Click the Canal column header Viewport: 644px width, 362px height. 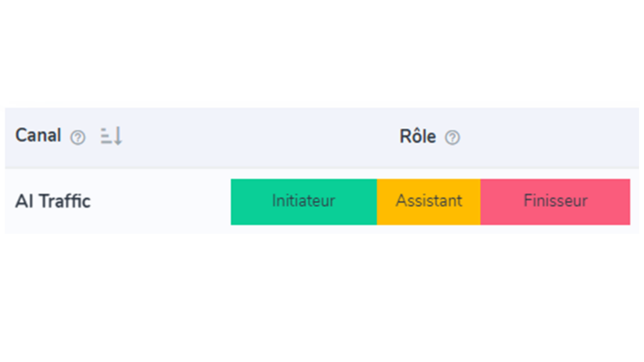pos(38,136)
